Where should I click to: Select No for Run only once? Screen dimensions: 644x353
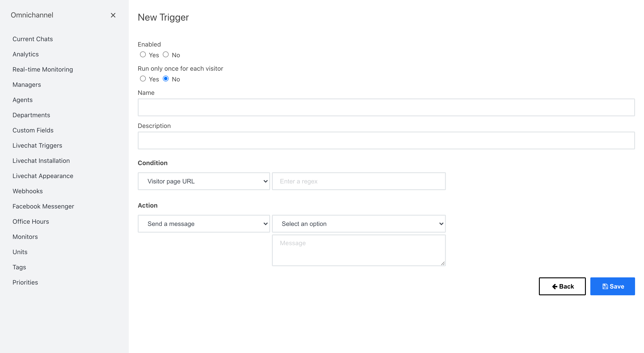click(x=166, y=79)
